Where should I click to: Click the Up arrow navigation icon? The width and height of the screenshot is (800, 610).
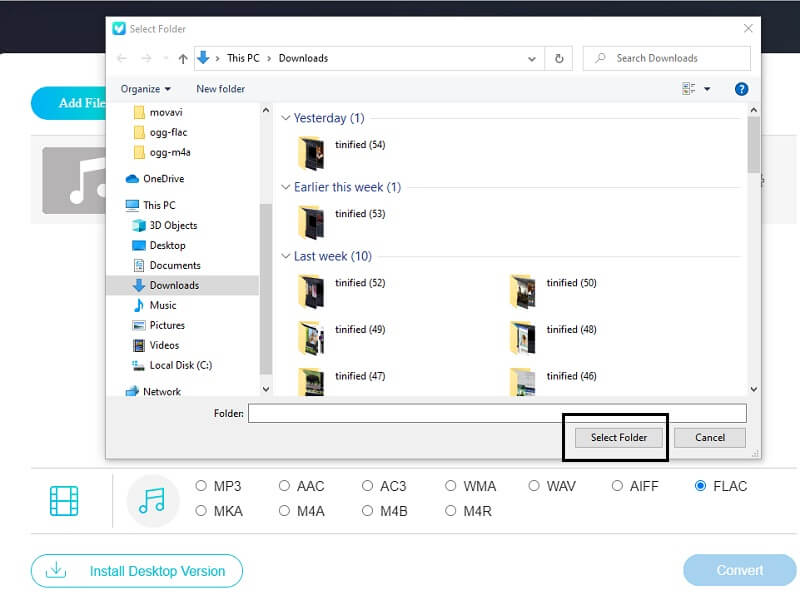182,58
